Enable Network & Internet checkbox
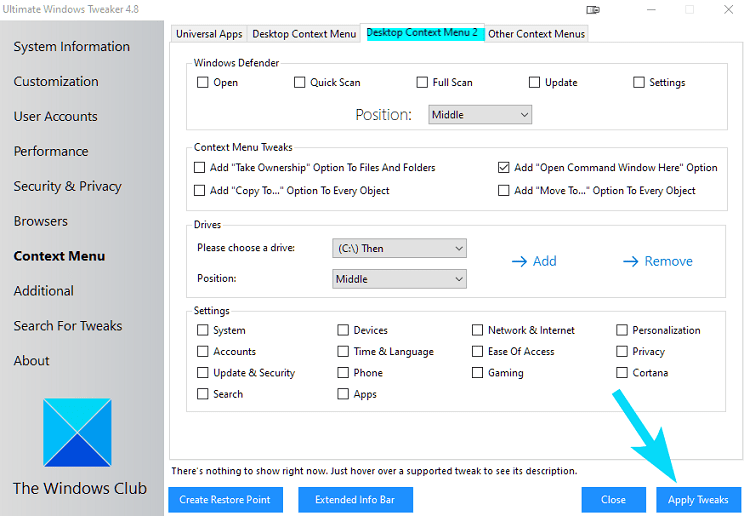The width and height of the screenshot is (744, 516). [x=477, y=330]
